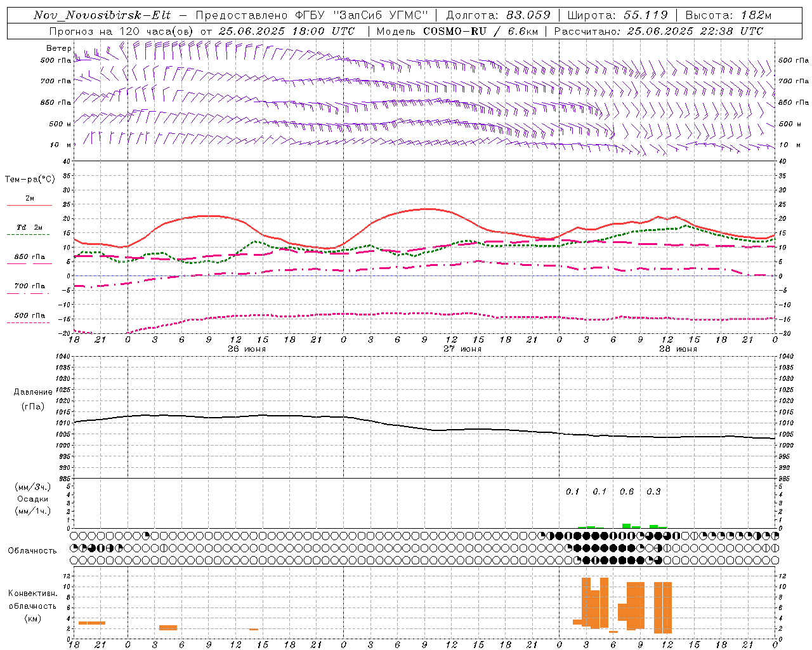Click the Тем-ра(°C) panel label

pyautogui.click(x=30, y=180)
